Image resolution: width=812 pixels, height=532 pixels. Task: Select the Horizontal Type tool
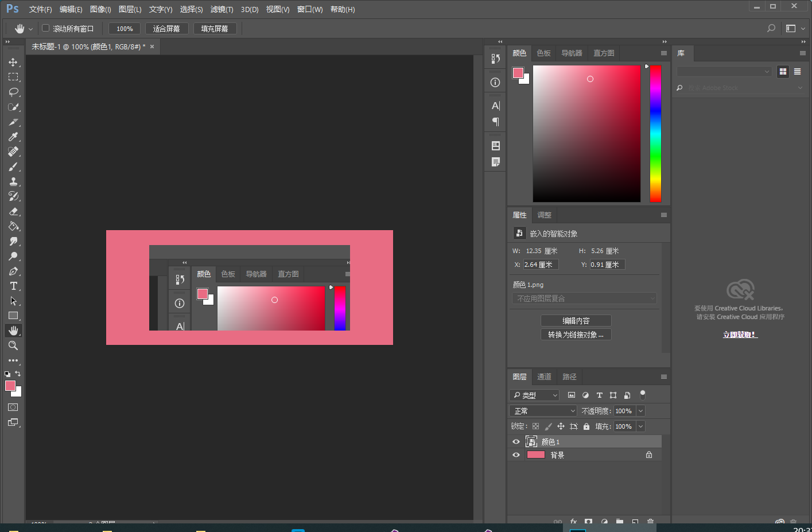coord(13,286)
